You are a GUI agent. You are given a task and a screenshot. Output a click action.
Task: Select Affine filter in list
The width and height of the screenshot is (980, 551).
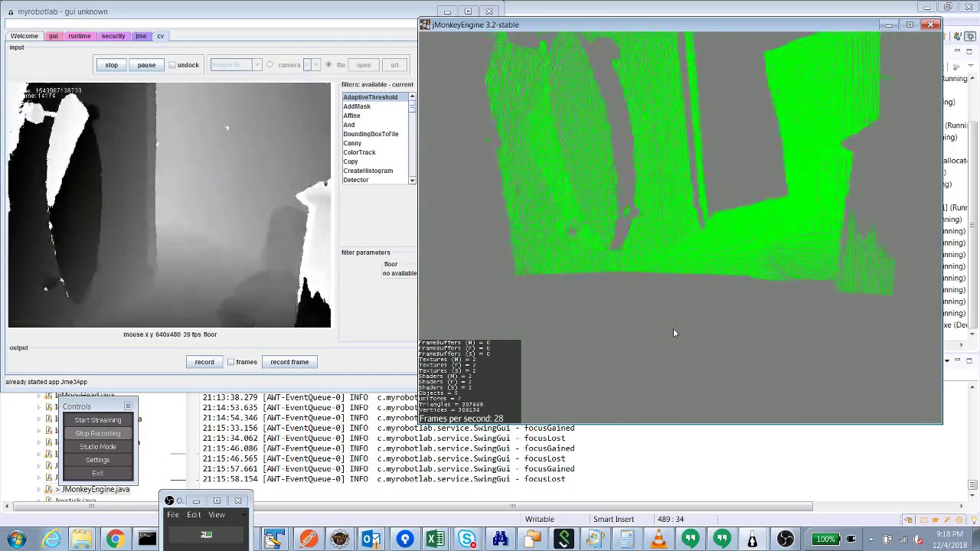(375, 116)
